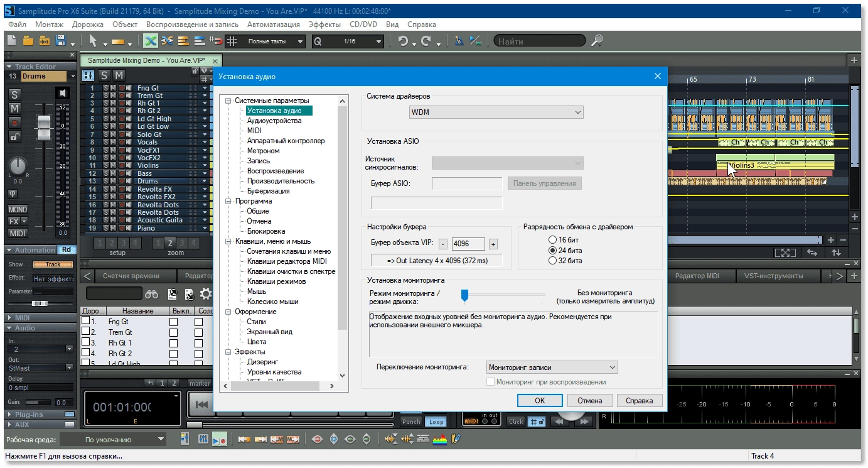Open the Эффекты menu
This screenshot has width=868, height=468.
(x=324, y=24)
